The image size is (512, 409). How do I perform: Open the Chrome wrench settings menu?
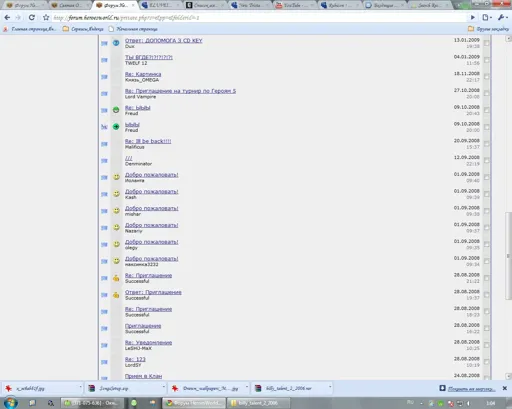pos(502,17)
